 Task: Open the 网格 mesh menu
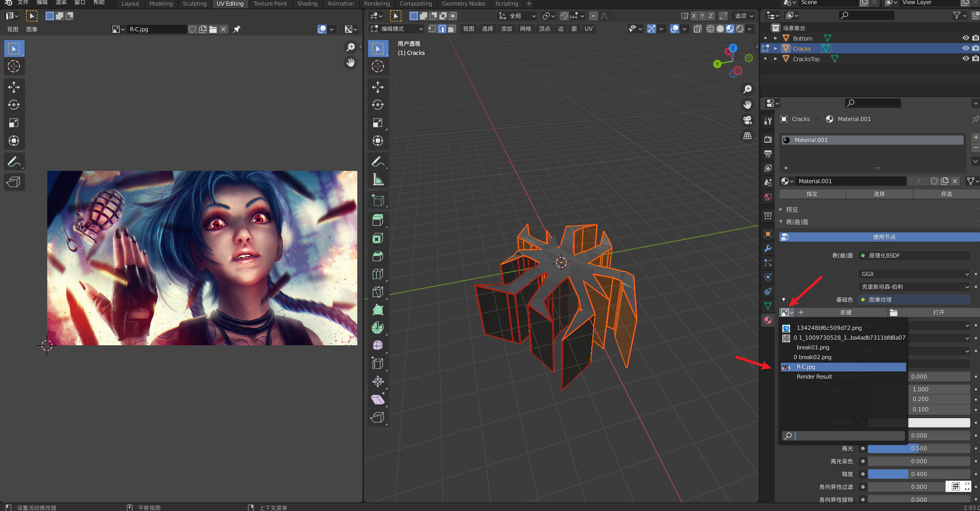tap(526, 29)
